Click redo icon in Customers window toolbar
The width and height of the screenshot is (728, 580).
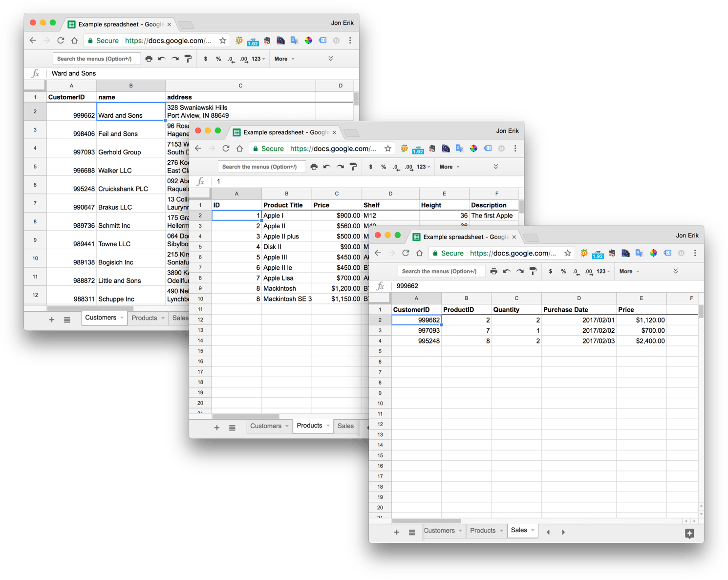(x=175, y=59)
